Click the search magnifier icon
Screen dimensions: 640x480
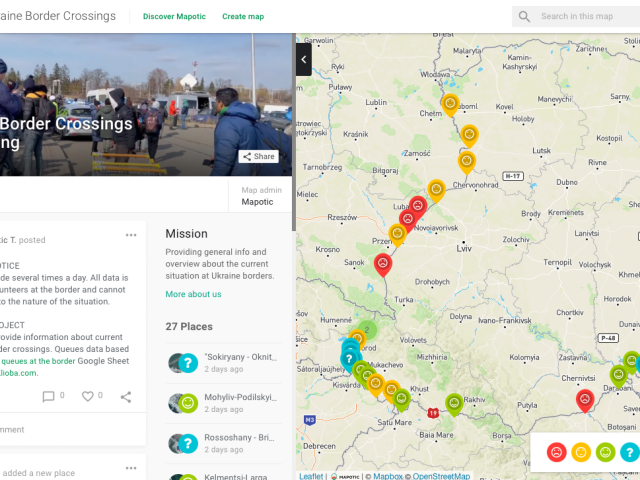524,16
